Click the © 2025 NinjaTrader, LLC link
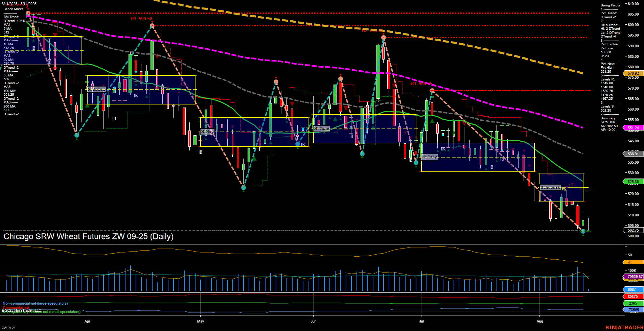 tap(22, 310)
